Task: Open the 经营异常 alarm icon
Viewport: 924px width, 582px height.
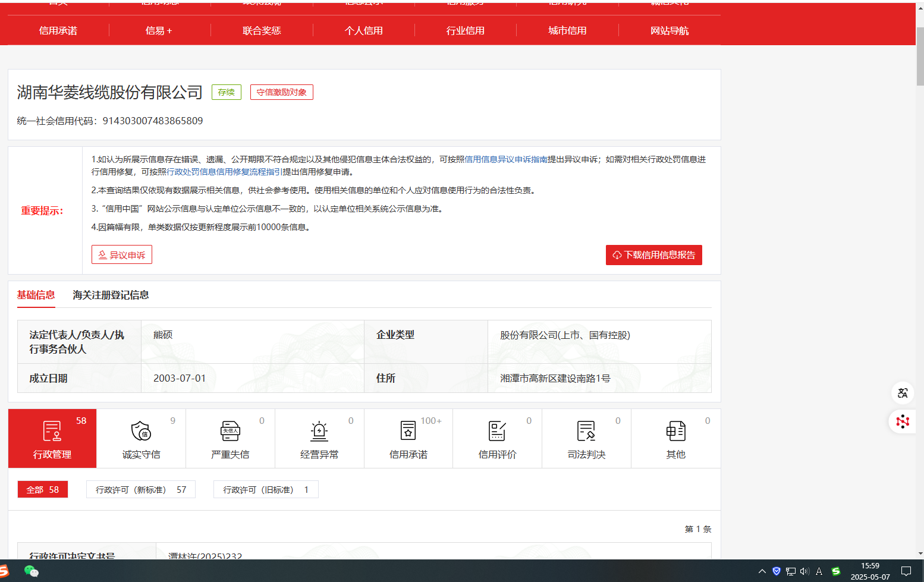Action: 319,431
